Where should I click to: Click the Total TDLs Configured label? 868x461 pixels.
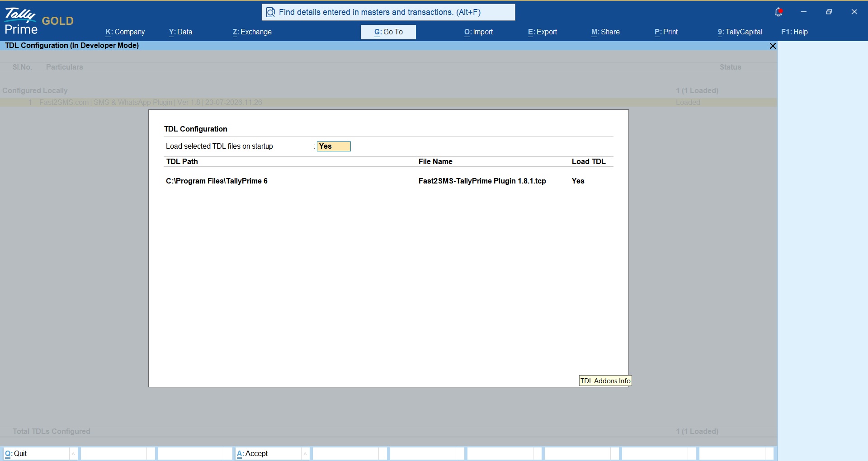pos(52,432)
